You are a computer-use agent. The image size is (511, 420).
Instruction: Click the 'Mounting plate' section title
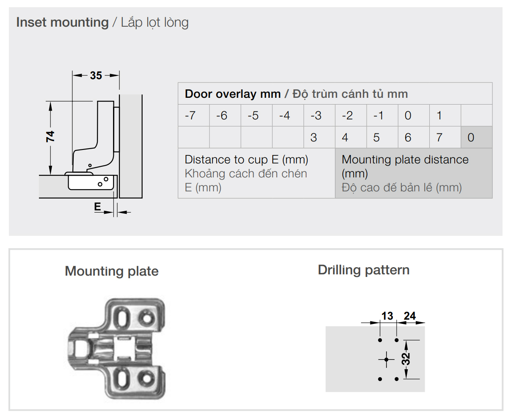pyautogui.click(x=112, y=271)
